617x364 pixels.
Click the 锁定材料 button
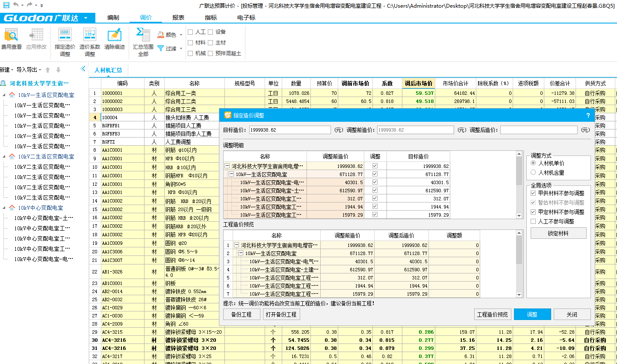point(558,233)
